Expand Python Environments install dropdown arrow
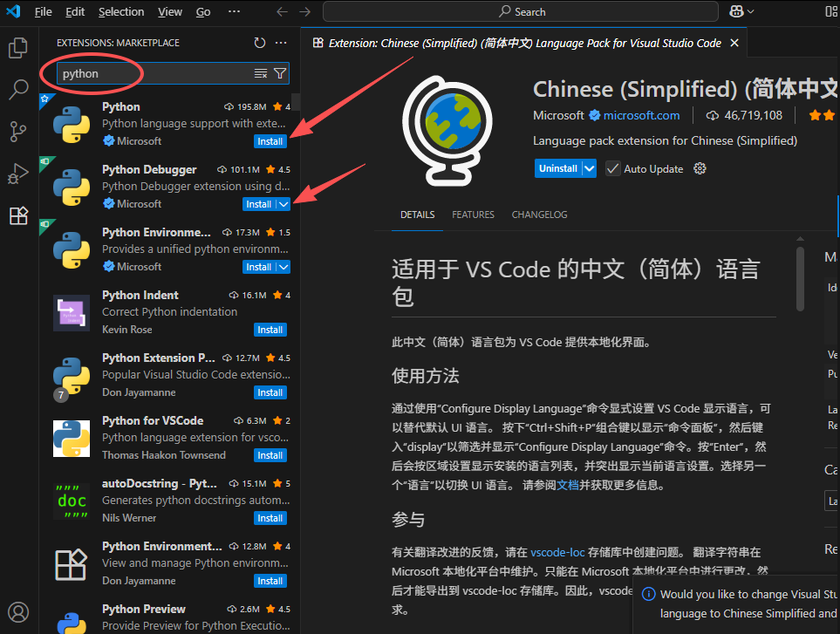 (283, 267)
